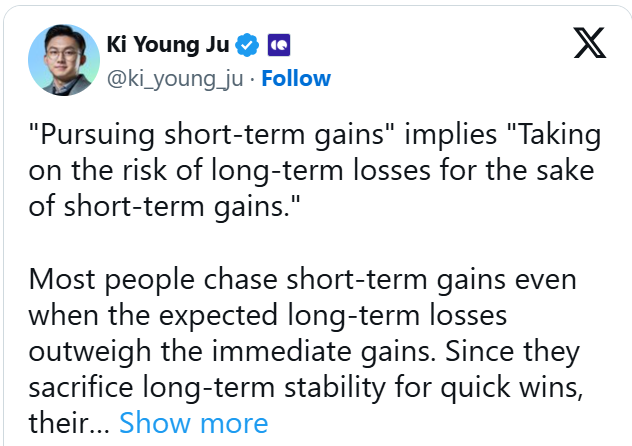The width and height of the screenshot is (632, 446).
Task: Click the truncated word "their…"
Action: pyautogui.click(x=68, y=423)
